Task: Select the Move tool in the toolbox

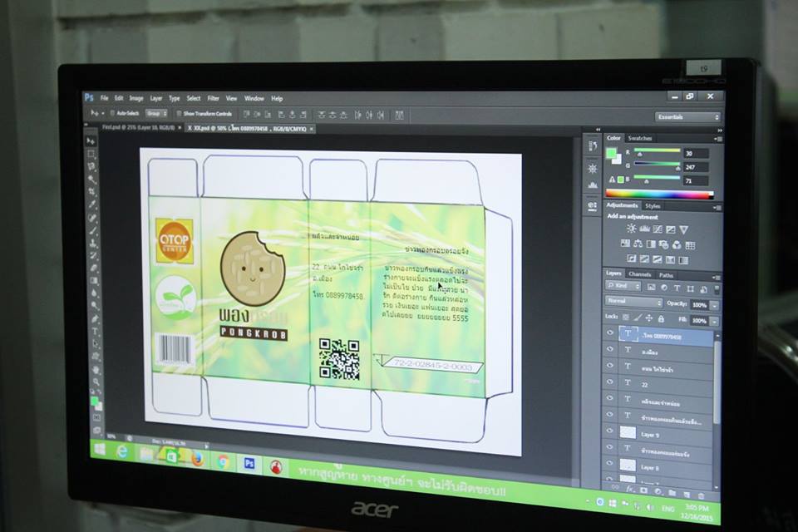Action: click(x=91, y=141)
